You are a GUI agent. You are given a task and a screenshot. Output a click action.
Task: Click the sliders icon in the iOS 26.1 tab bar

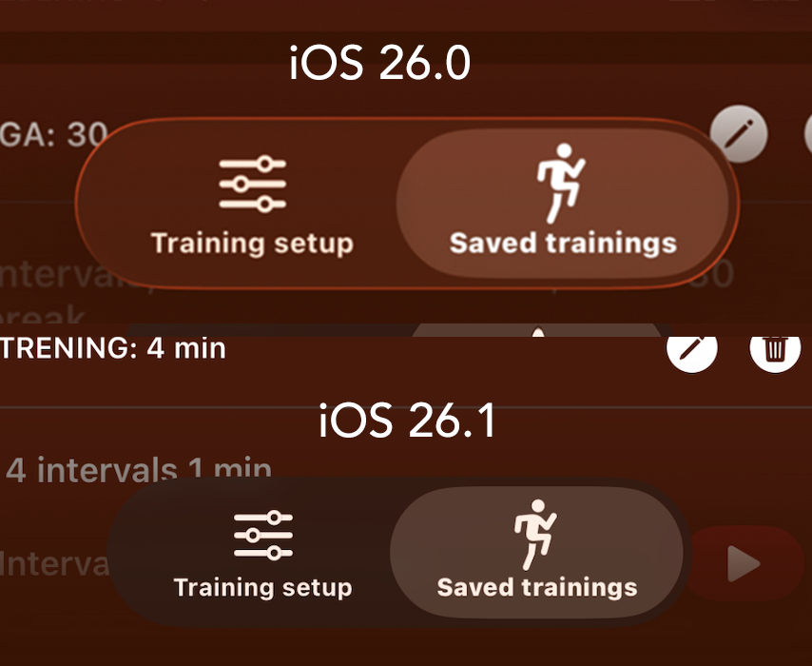point(263,536)
